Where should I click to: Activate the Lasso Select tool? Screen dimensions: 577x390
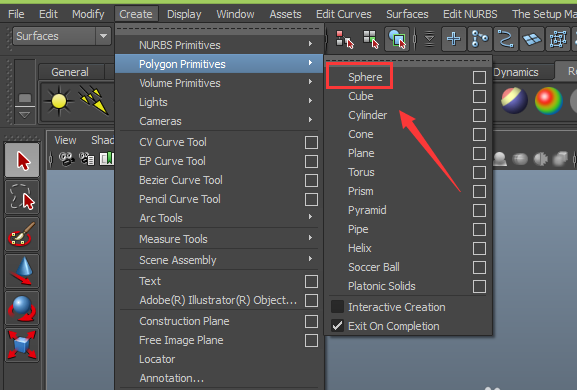pos(22,198)
